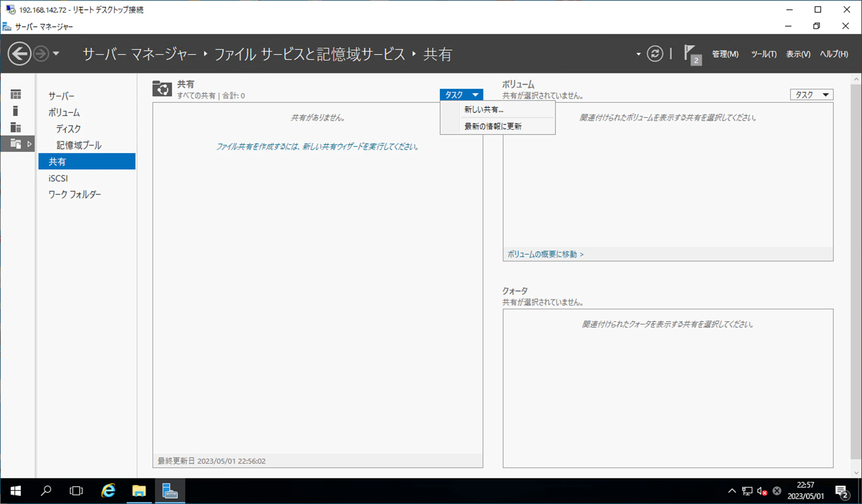Choose 新しい共有... from task menu
862x504 pixels.
(498, 109)
